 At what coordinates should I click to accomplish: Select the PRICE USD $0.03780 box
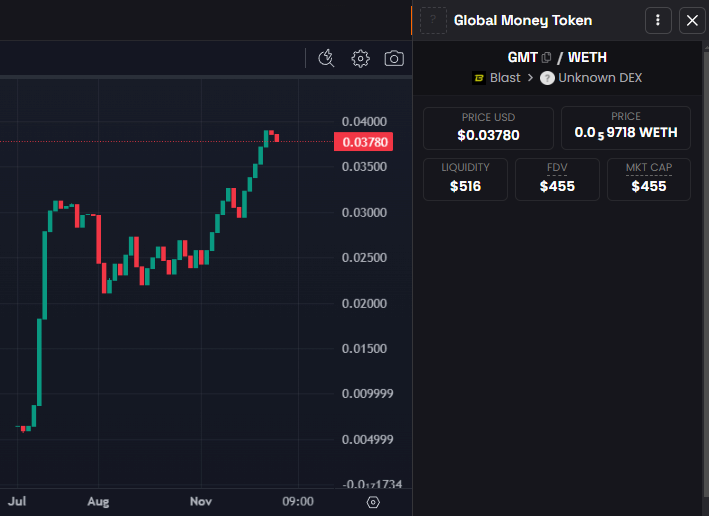[x=488, y=128]
